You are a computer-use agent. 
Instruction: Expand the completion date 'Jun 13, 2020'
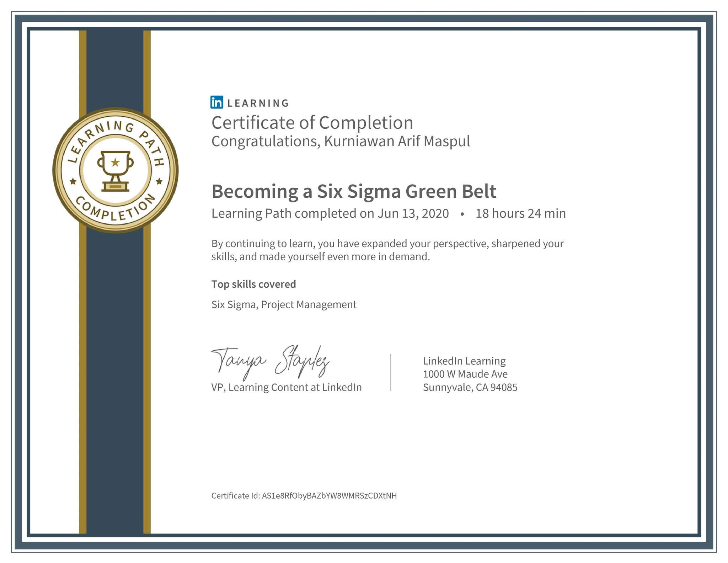coord(412,214)
